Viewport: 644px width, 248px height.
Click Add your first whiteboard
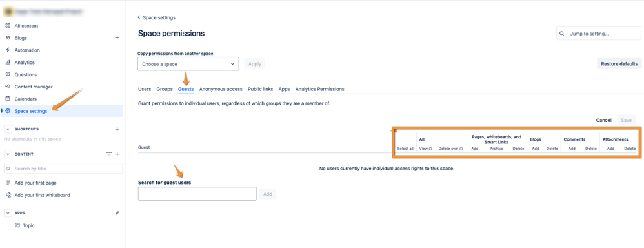[43, 195]
